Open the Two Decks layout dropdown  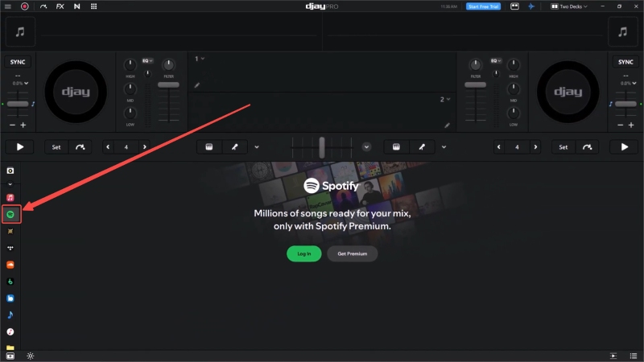[x=569, y=6]
